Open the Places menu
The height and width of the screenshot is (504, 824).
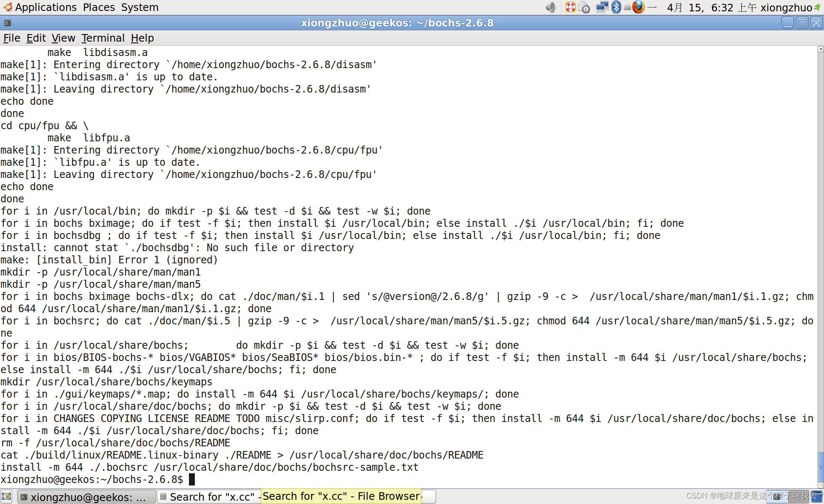coord(99,7)
